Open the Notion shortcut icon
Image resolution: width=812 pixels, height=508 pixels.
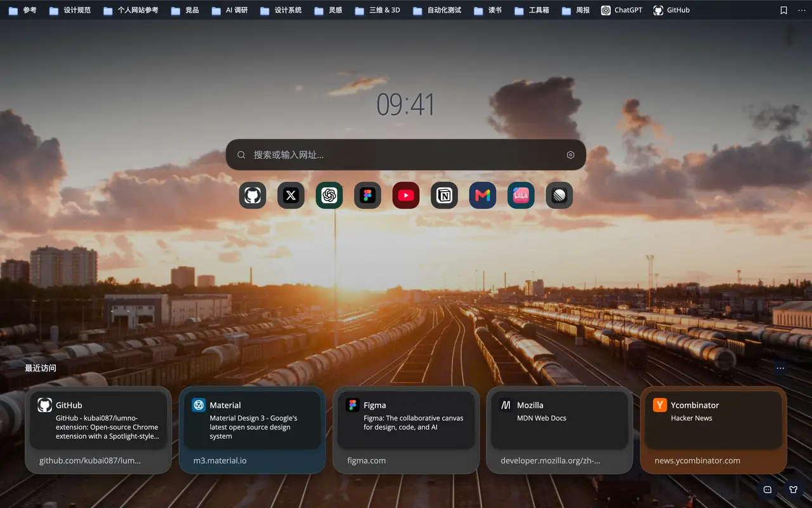click(x=444, y=196)
